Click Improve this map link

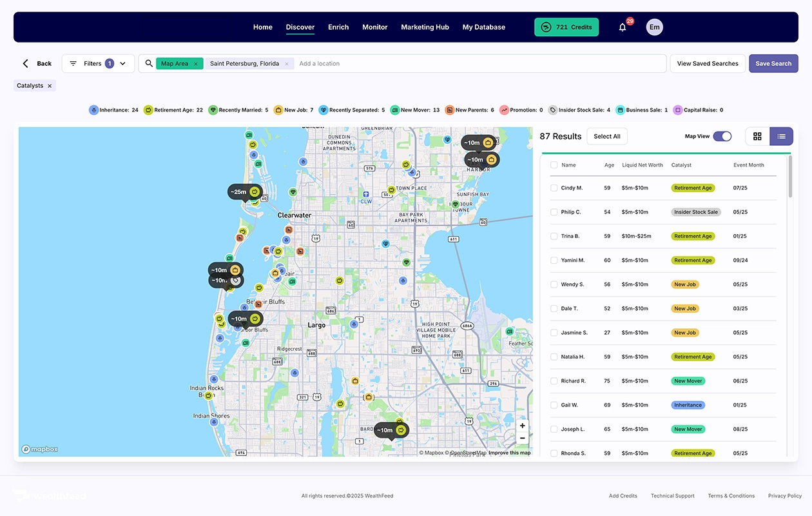point(510,453)
